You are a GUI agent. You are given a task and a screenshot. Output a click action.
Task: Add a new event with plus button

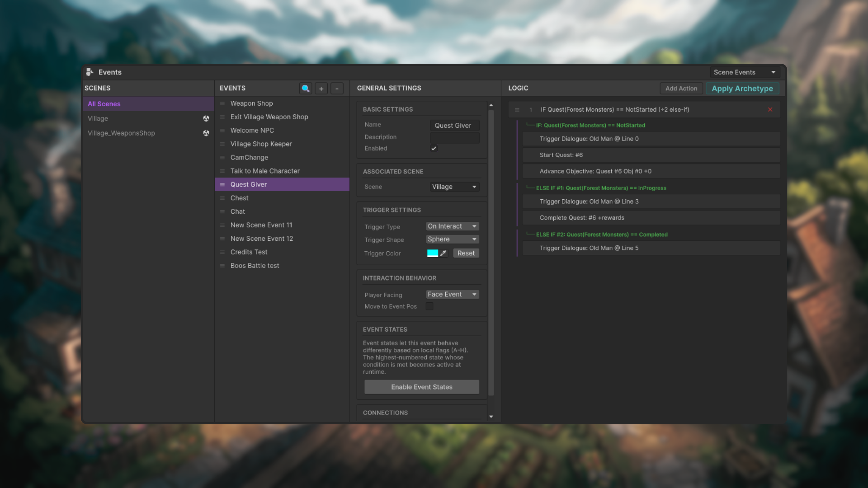(x=321, y=89)
